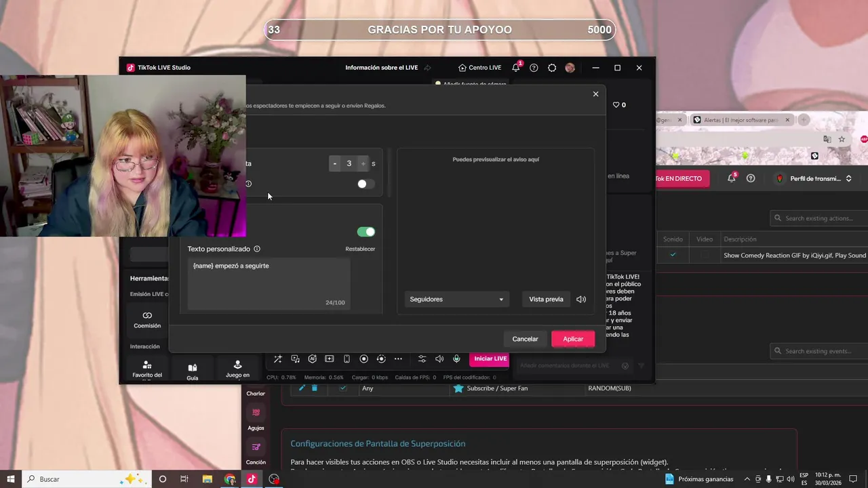Click the AI assistant icon in the LIVE toolbar
The image size is (868, 488).
tap(312, 359)
